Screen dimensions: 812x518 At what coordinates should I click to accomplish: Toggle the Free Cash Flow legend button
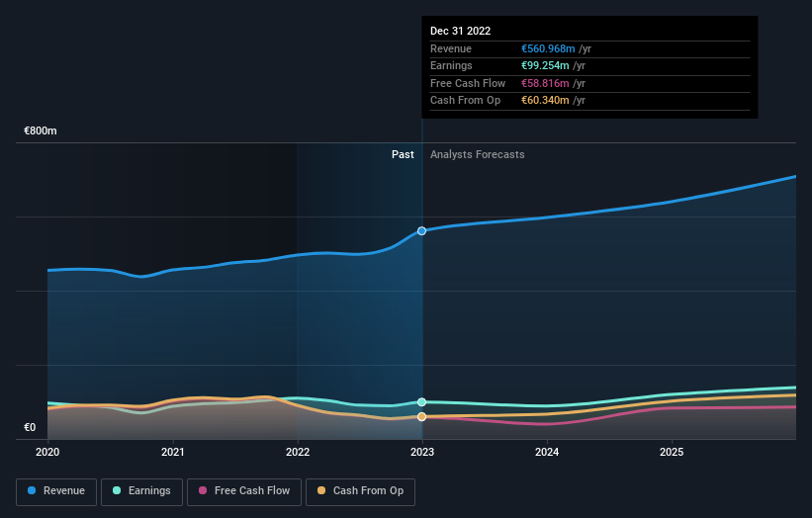244,491
